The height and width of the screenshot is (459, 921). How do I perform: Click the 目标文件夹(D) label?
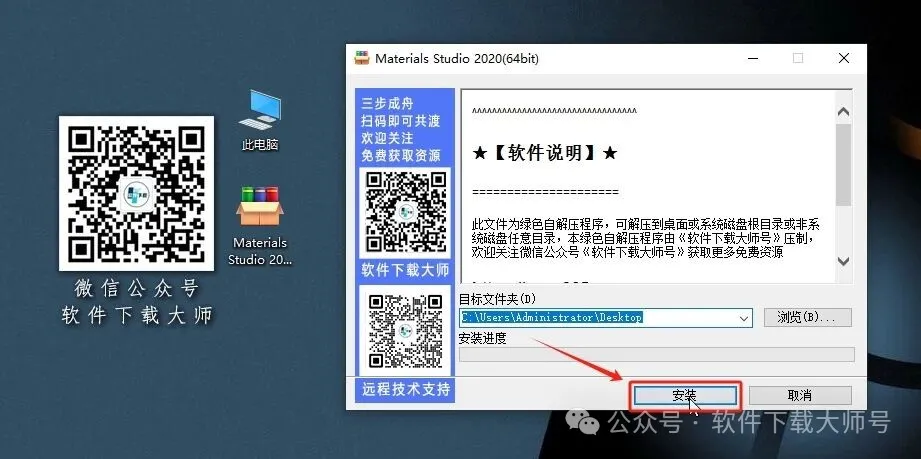click(x=498, y=299)
